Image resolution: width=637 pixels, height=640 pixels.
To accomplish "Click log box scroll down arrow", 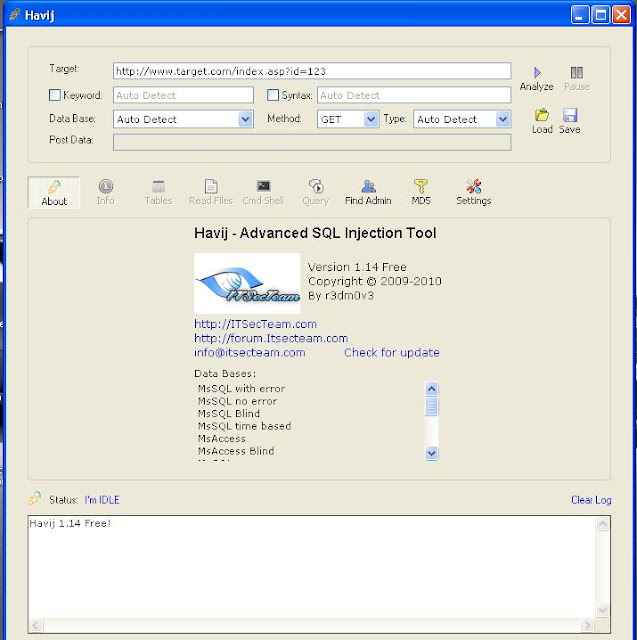I will click(603, 610).
